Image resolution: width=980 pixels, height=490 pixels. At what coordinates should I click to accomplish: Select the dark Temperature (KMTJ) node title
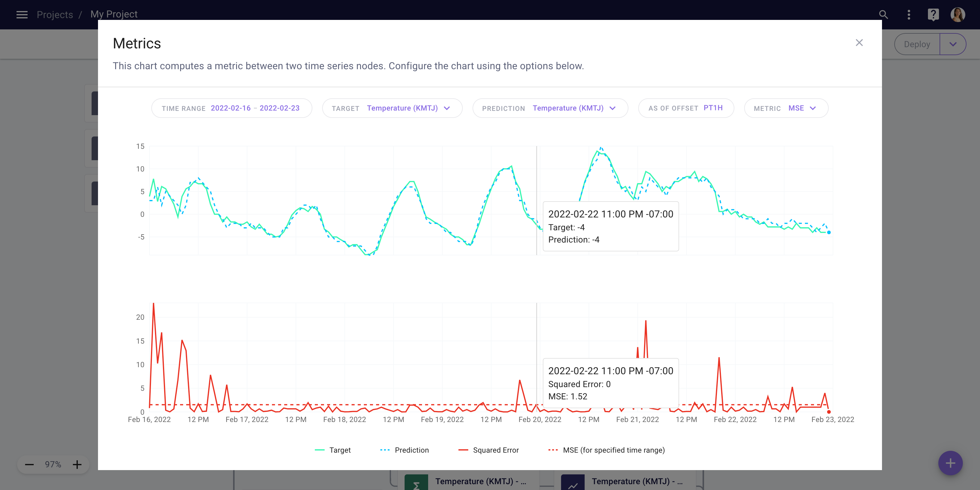pos(637,481)
